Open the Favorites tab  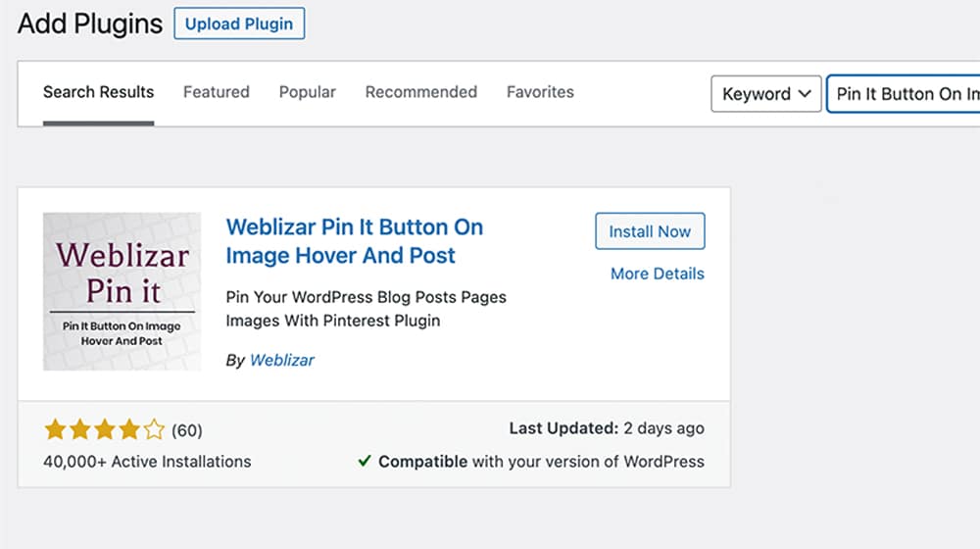(x=540, y=92)
